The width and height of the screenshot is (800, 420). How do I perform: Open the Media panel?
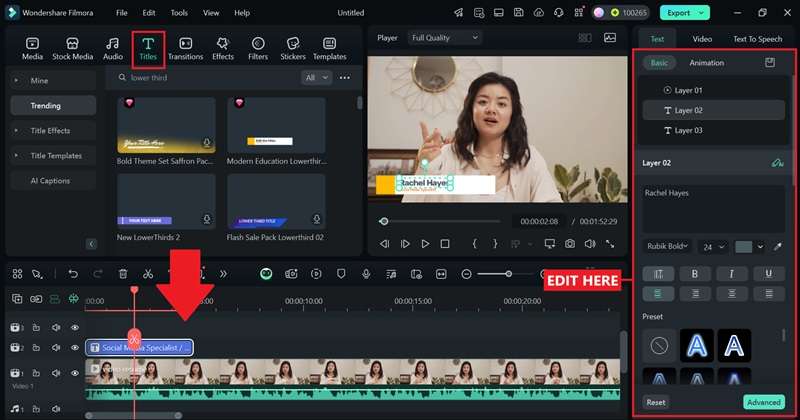point(32,49)
